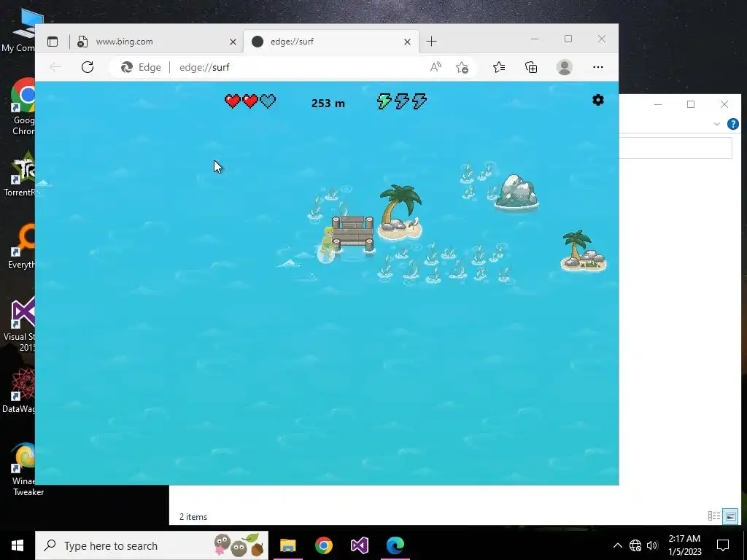Open the Edge profile avatar
The width and height of the screenshot is (747, 560).
click(564, 67)
